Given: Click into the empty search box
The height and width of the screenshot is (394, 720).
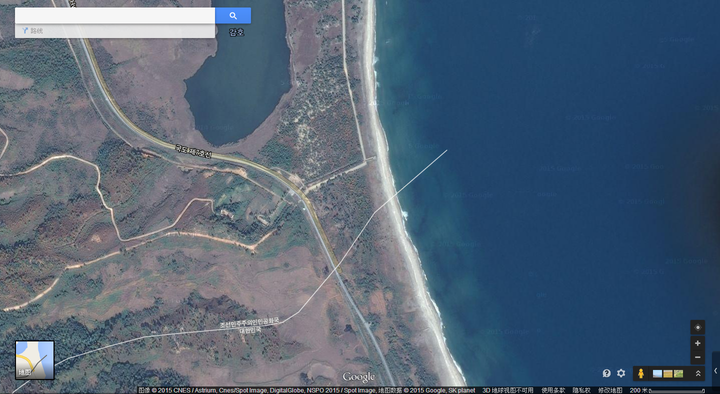Looking at the screenshot, I should point(115,16).
